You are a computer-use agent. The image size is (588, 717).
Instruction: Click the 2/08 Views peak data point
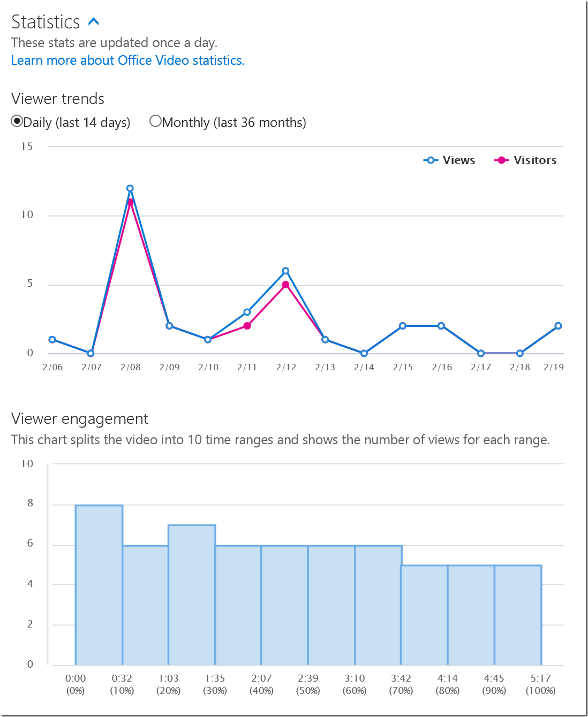pos(130,189)
